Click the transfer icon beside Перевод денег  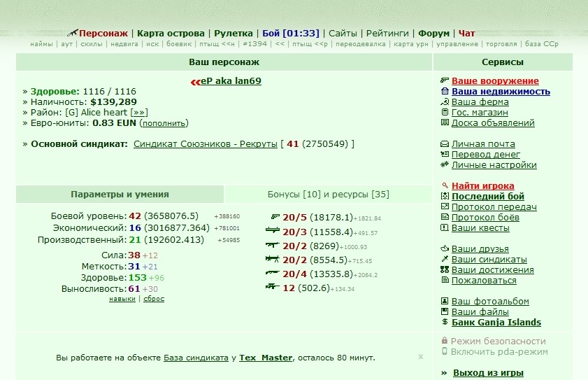445,154
